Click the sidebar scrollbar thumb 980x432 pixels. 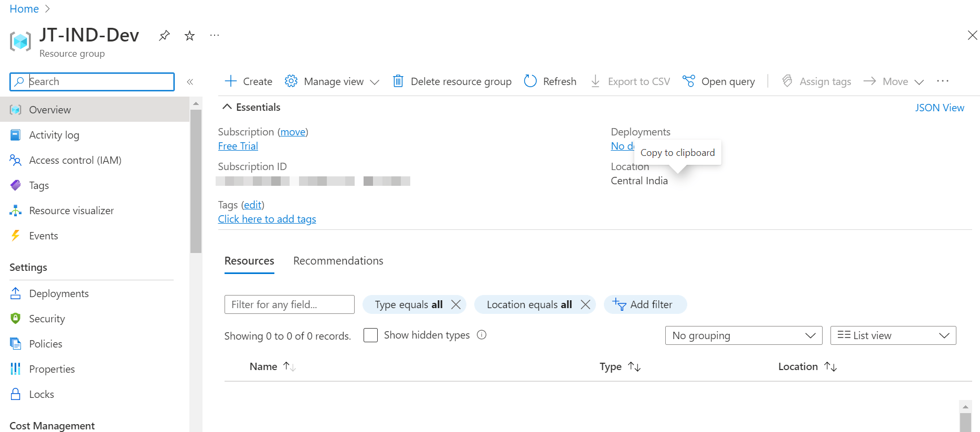click(196, 181)
